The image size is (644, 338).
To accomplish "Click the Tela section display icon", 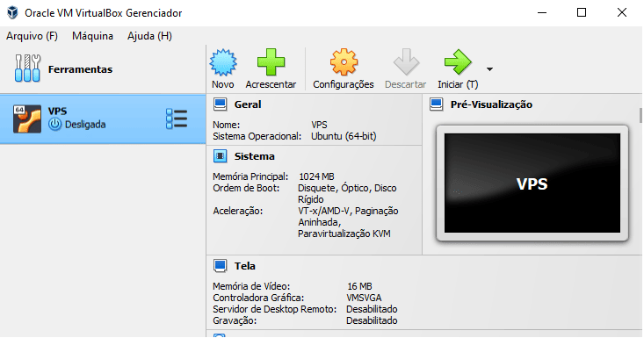I will tap(221, 266).
